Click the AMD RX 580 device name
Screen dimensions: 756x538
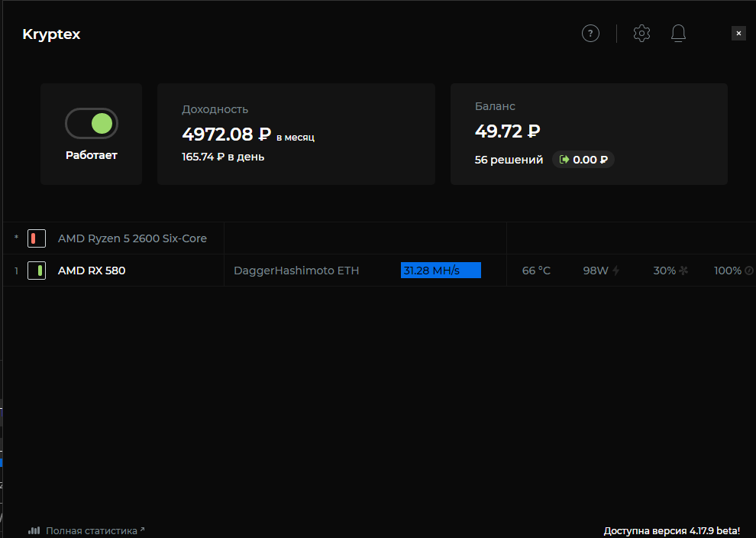point(92,271)
